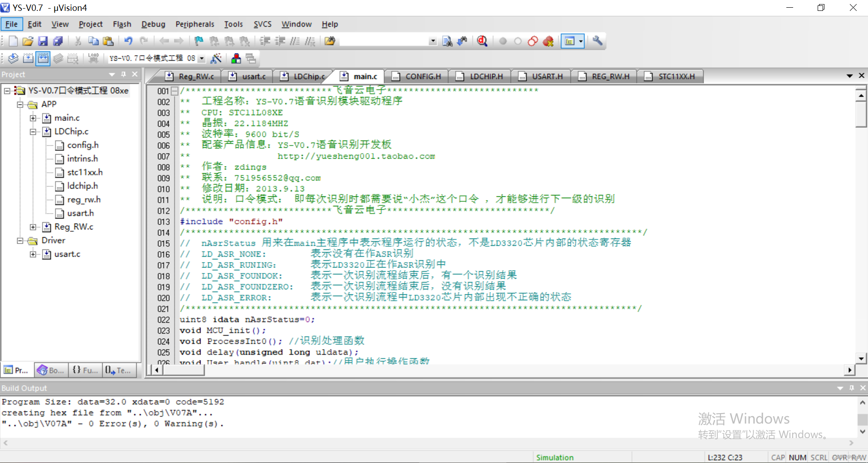Expand the main.c node in project tree
Screen dimensions: 868x463
[33, 118]
